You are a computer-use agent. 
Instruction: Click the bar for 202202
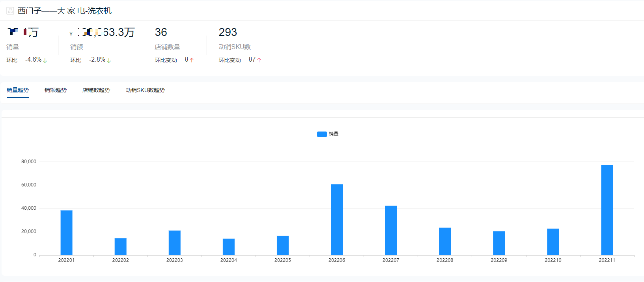[x=120, y=246]
